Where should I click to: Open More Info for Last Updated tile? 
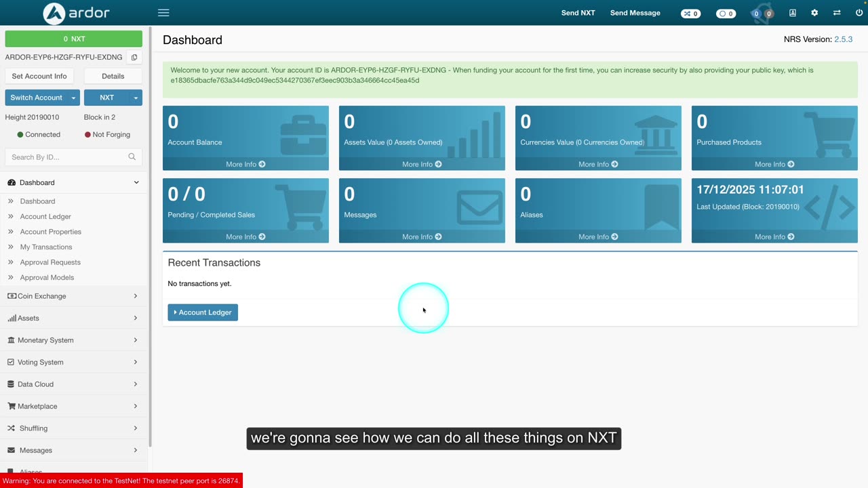pyautogui.click(x=774, y=237)
